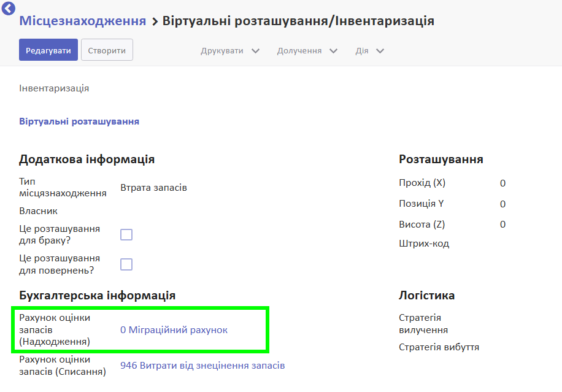
Task: Open the Долучення dropdown menu
Action: tap(307, 51)
